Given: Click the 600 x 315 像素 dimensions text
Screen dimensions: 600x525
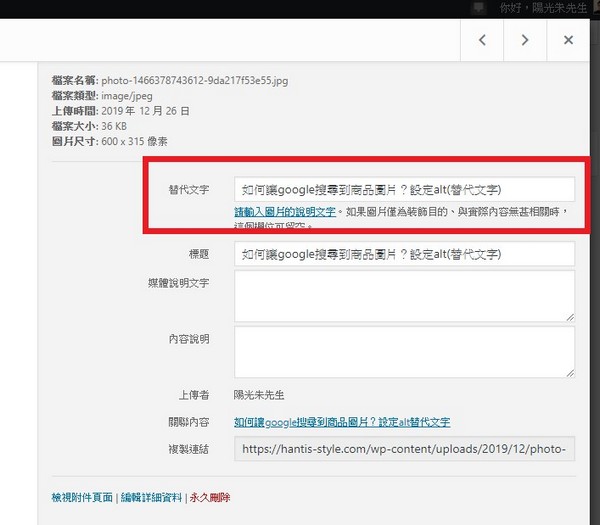Looking at the screenshot, I should pos(134,142).
